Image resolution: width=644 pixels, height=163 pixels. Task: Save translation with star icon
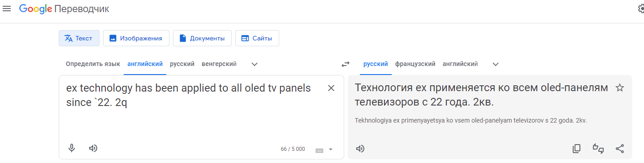click(620, 88)
